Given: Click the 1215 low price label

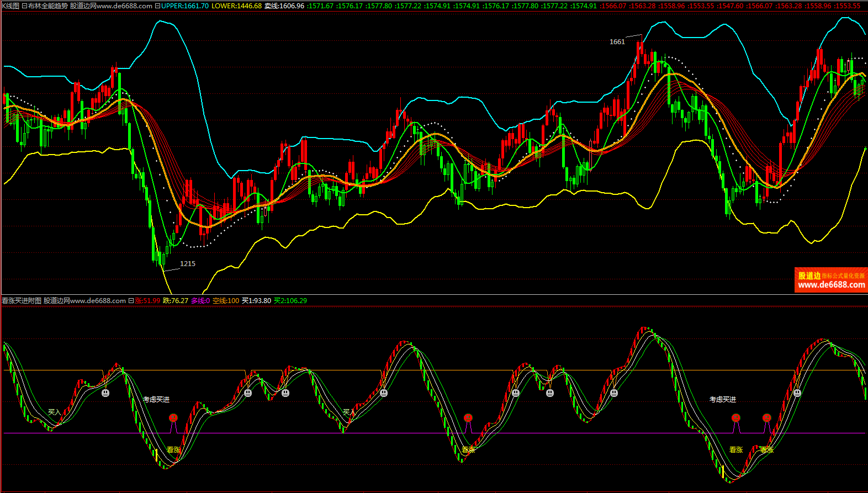Looking at the screenshot, I should 188,264.
